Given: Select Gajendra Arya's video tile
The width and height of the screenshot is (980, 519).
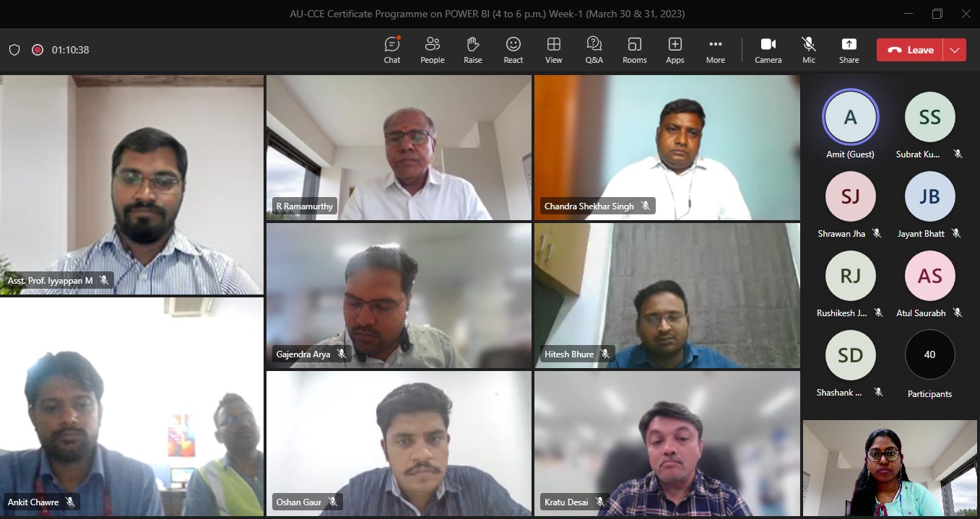Looking at the screenshot, I should coord(399,295).
